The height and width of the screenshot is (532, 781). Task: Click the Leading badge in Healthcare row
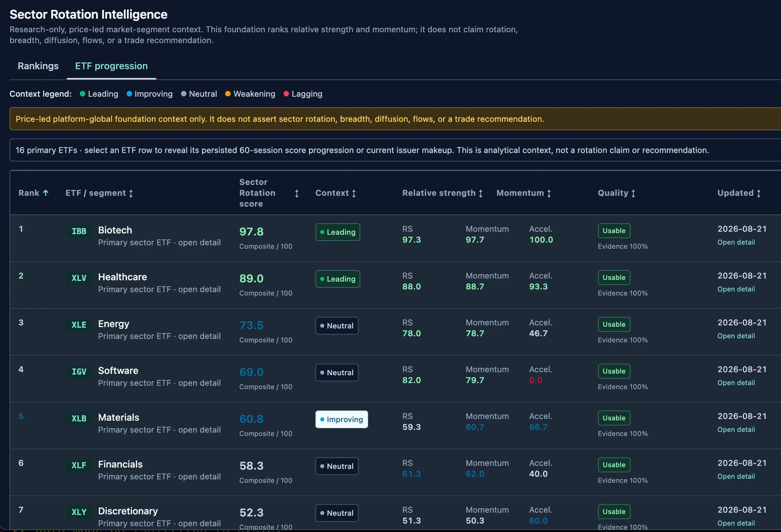point(338,279)
